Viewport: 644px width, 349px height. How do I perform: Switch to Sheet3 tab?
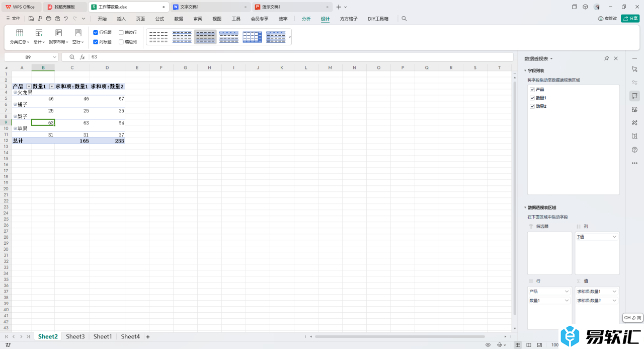pyautogui.click(x=75, y=336)
